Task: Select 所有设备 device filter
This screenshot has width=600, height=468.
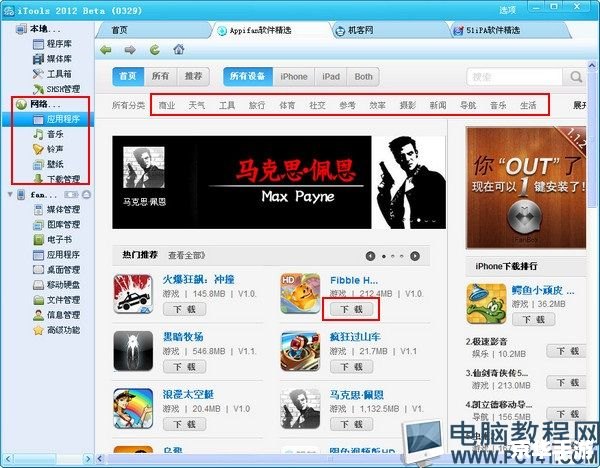Action: (248, 77)
